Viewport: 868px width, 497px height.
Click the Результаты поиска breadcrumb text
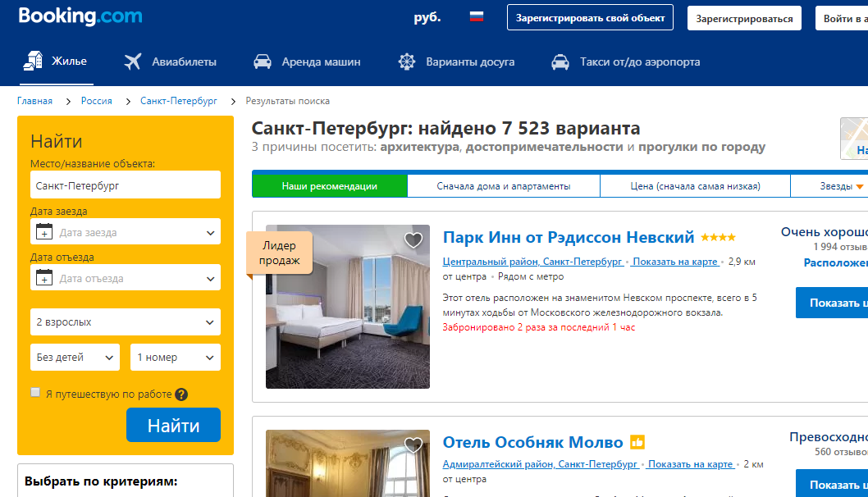[x=288, y=101]
